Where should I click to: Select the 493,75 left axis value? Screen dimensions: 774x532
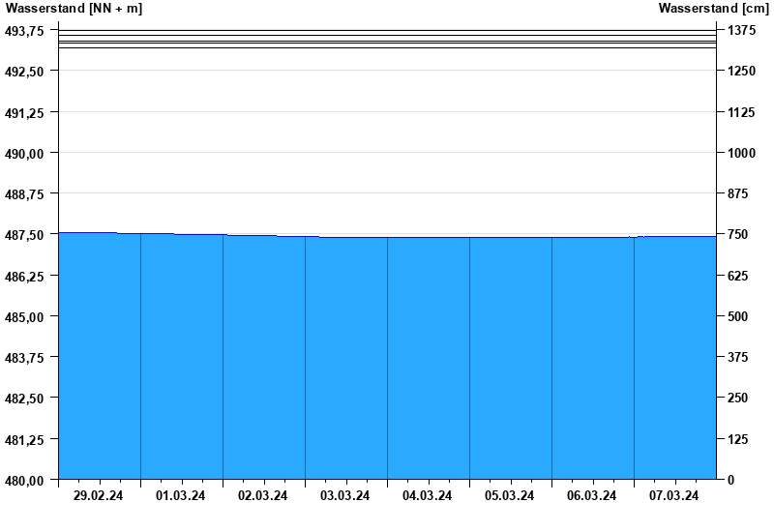pos(25,31)
